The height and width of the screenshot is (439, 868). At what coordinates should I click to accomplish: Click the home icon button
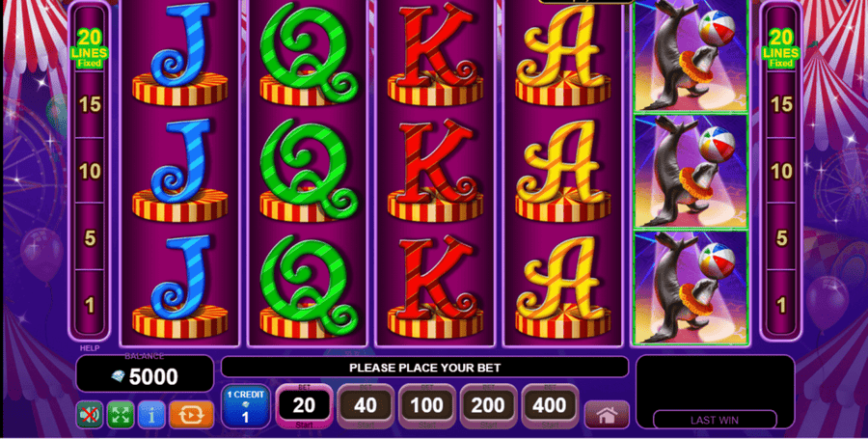coord(607,415)
